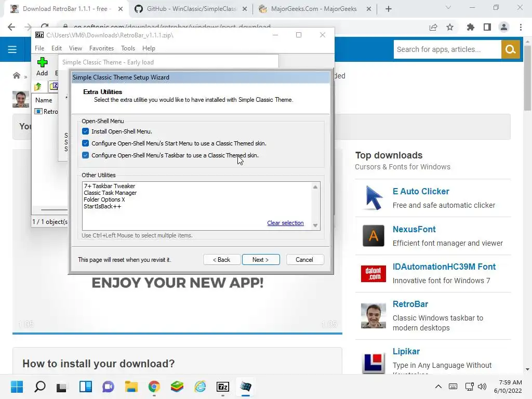
Task: Open 7-Zip File menu
Action: click(39, 48)
